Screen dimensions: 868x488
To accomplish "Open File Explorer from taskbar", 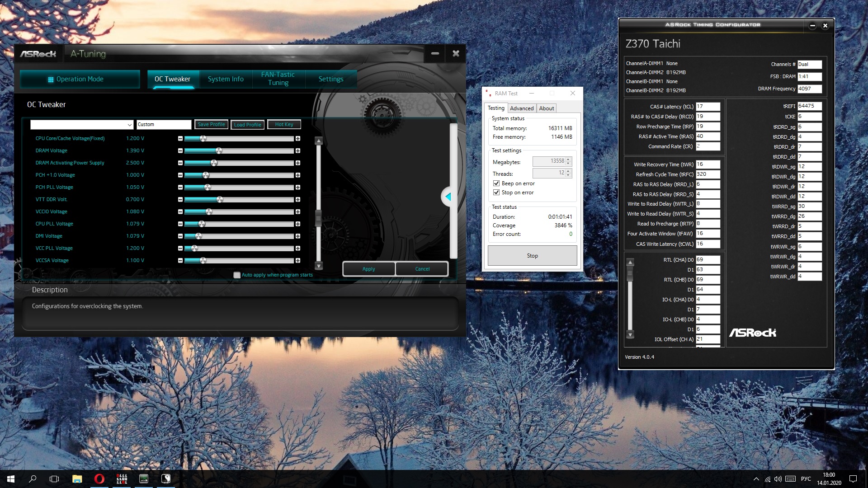I will (x=77, y=479).
